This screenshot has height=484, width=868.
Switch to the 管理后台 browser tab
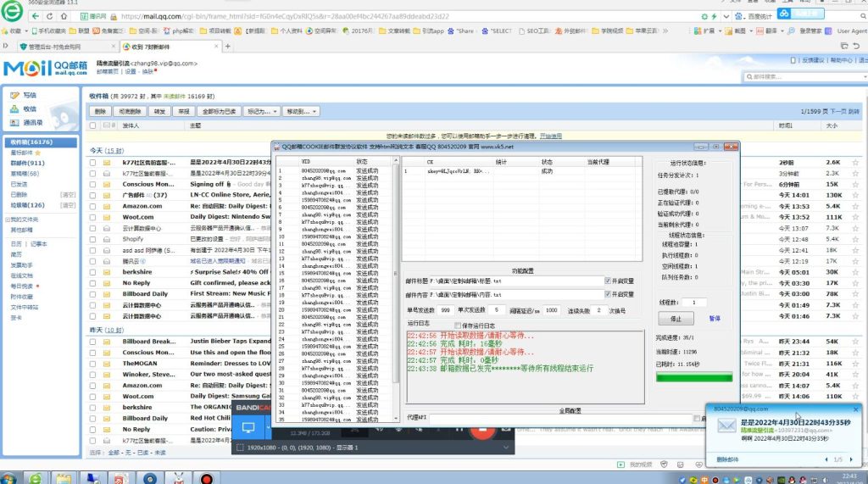pyautogui.click(x=58, y=47)
